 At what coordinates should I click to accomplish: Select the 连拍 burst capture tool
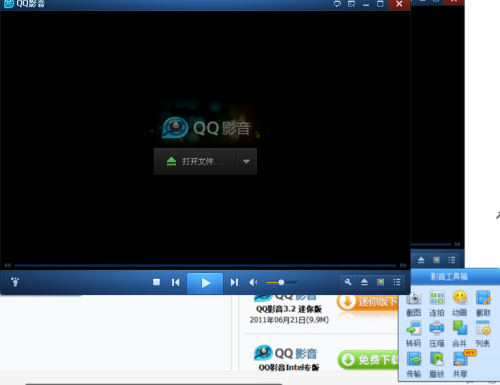[x=437, y=303]
